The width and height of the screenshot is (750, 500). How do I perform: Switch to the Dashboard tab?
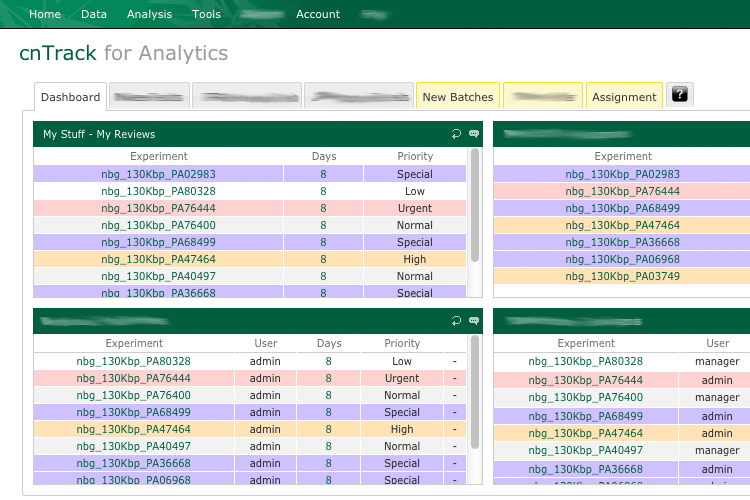click(x=70, y=97)
